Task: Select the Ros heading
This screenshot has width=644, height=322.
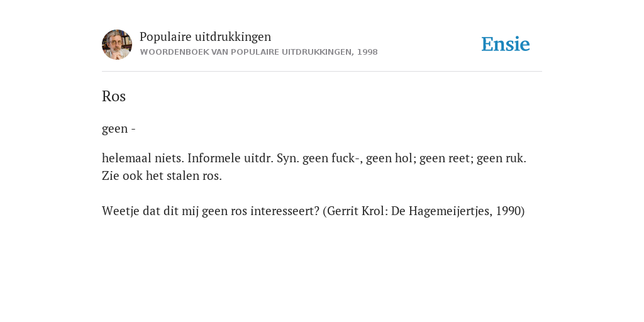Action: (x=114, y=96)
